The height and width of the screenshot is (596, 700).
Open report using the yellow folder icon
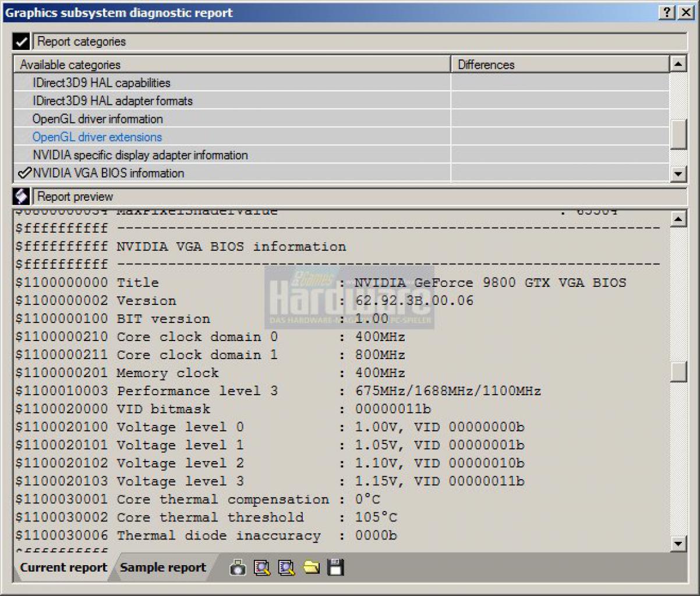(x=312, y=567)
